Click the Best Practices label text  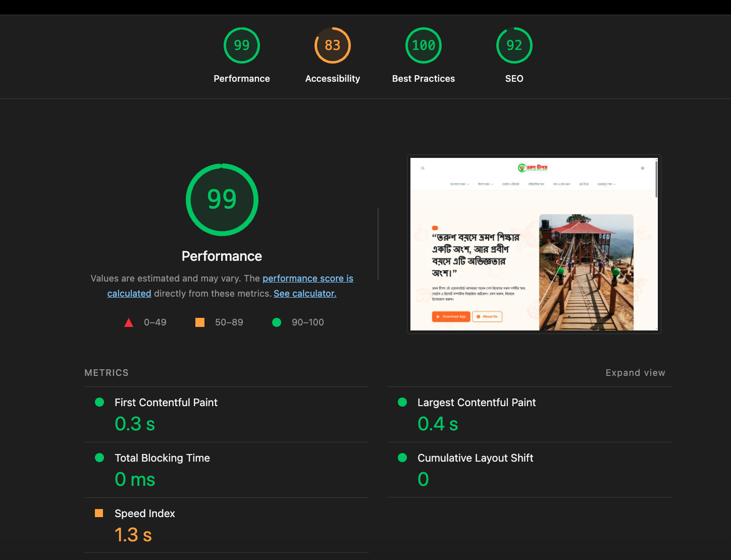point(424,79)
